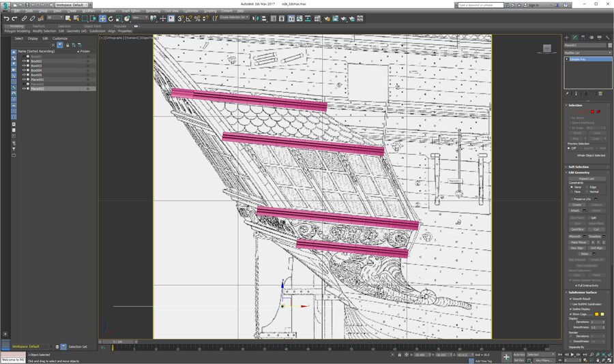
Task: Click the ViewCube in the viewport
Action: [x=546, y=48]
